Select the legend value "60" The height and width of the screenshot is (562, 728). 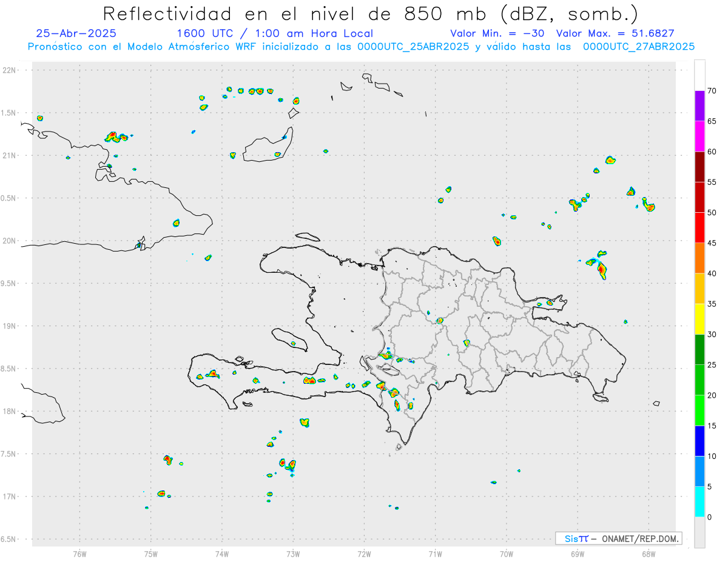point(712,152)
